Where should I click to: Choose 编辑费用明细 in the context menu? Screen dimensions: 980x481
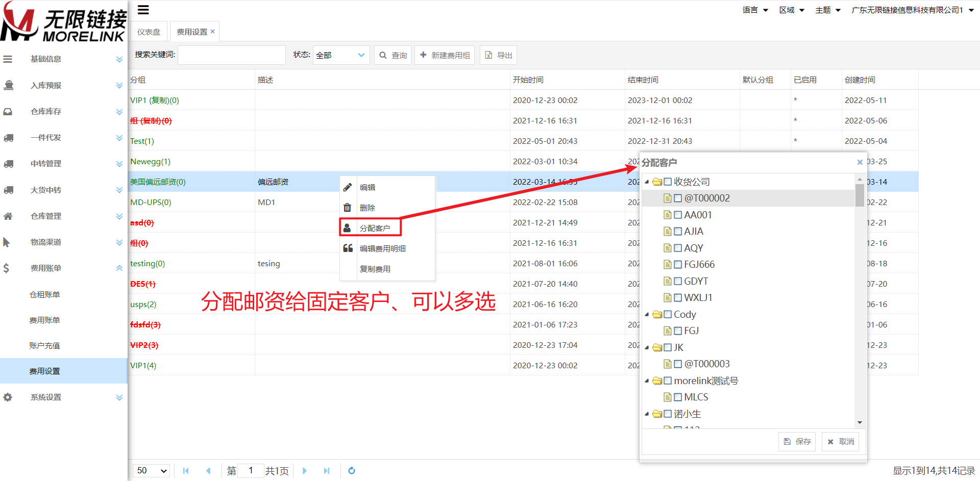(x=387, y=248)
